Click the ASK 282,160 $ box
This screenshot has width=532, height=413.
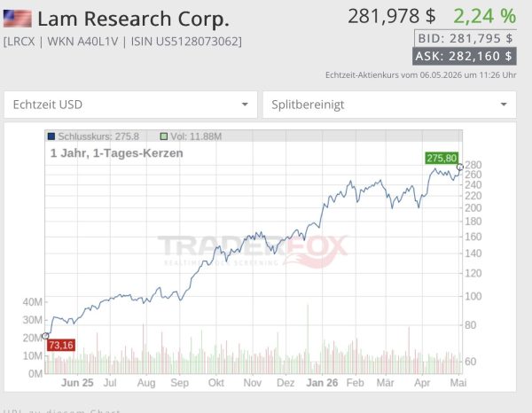click(464, 56)
